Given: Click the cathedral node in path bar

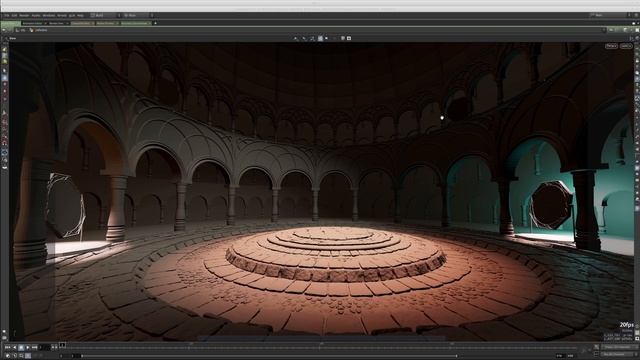Looking at the screenshot, I should coord(39,30).
